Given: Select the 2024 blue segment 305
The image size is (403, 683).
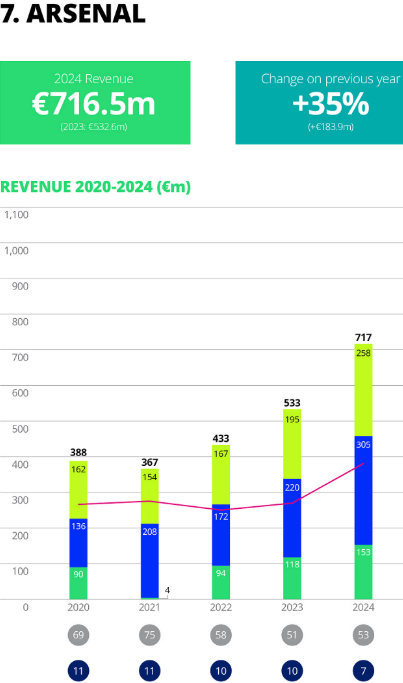Looking at the screenshot, I should click(x=363, y=491).
